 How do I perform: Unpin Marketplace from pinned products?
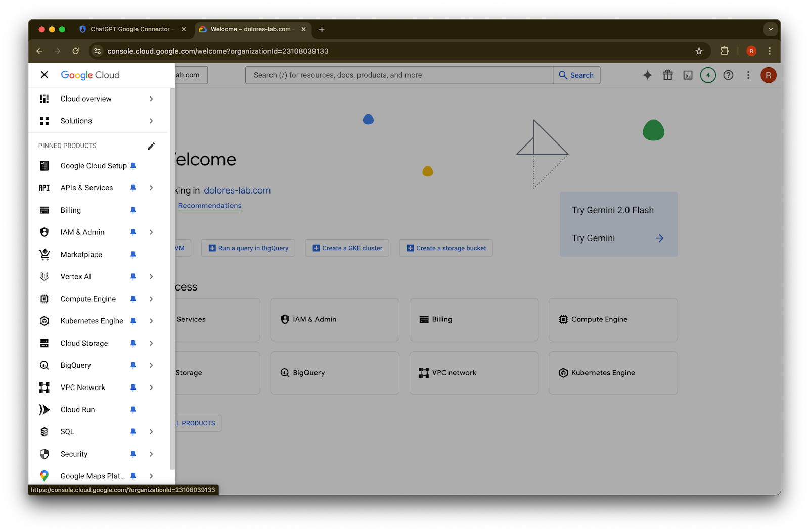(133, 255)
